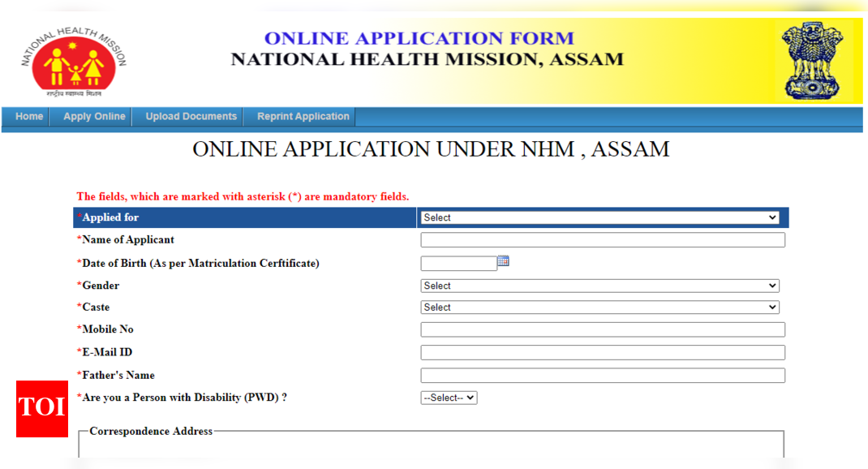Select the E-Mail ID input box
868x469 pixels.
pos(602,352)
